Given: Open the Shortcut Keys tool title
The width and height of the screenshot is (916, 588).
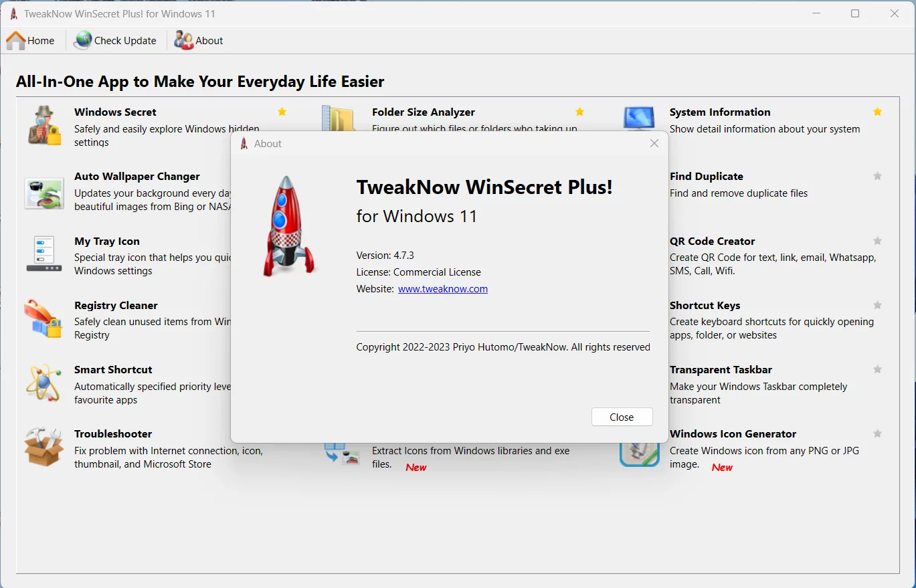Looking at the screenshot, I should 705,306.
